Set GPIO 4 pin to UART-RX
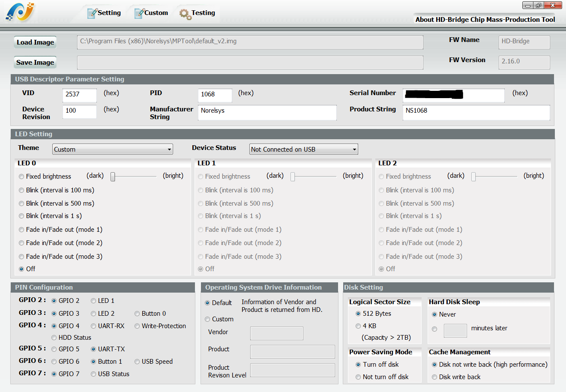Viewport: 566px width, 392px height. pyautogui.click(x=108, y=326)
